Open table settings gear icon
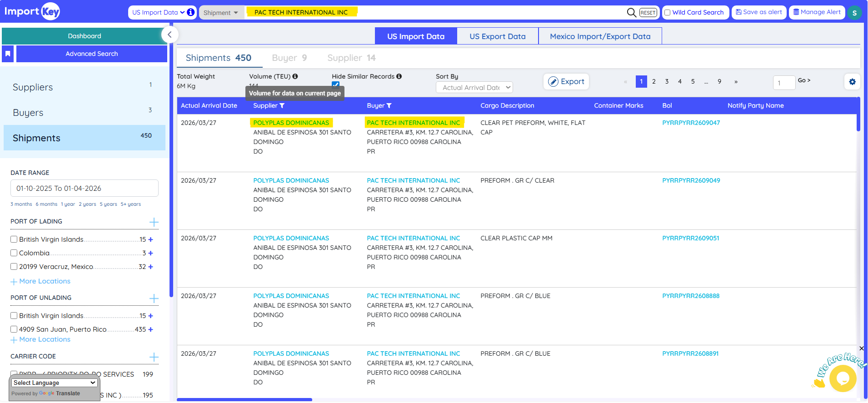Screen dimensions: 868x403 [x=852, y=82]
